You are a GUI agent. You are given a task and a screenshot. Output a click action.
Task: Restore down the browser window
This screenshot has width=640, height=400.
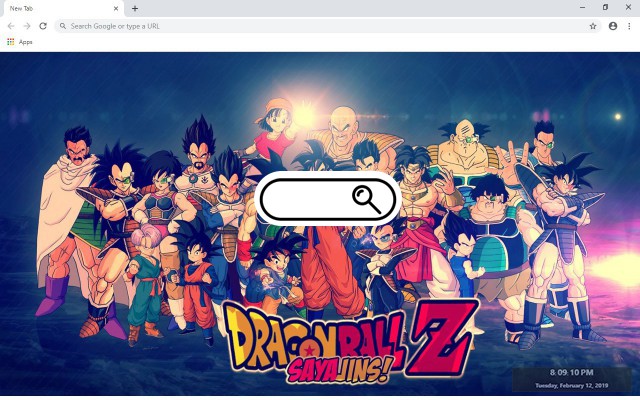[605, 7]
